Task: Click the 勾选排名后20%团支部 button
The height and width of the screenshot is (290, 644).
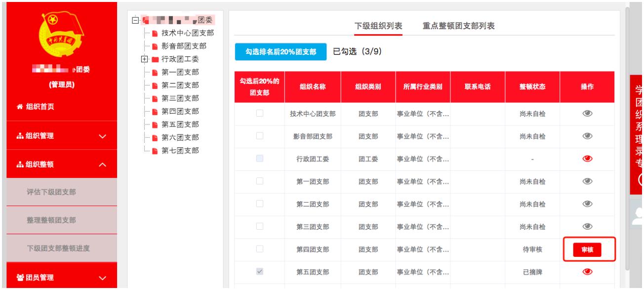Action: (x=281, y=52)
